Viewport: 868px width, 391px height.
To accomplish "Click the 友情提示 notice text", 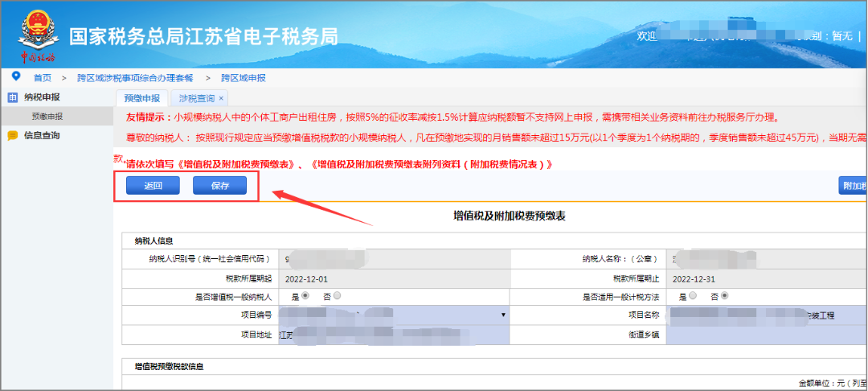I will click(452, 117).
